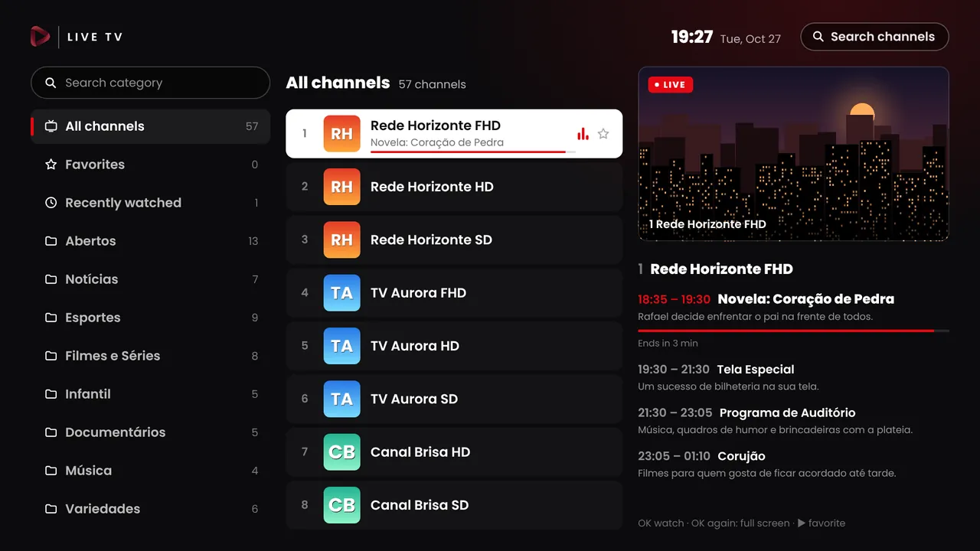The width and height of the screenshot is (980, 551).
Task: Click the RH logo of Rede Horizonte SD
Action: click(341, 240)
